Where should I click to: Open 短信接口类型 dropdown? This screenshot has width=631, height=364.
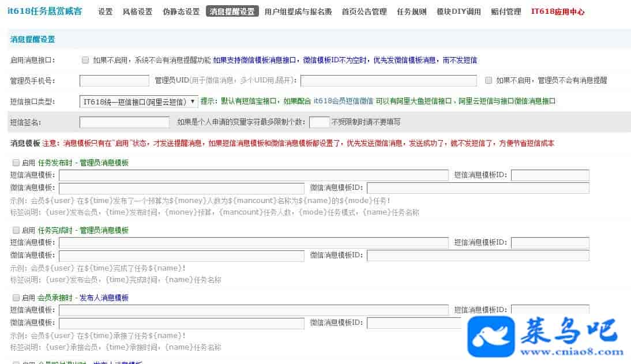(139, 102)
